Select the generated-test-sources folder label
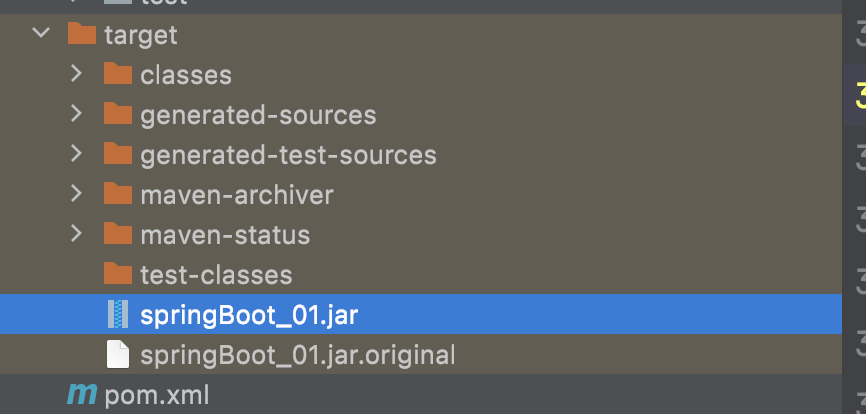The width and height of the screenshot is (866, 414). [x=288, y=156]
